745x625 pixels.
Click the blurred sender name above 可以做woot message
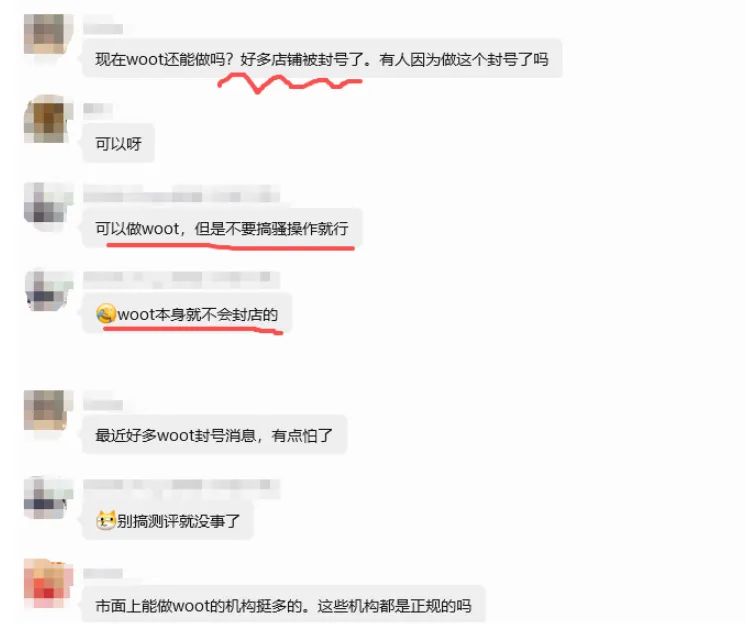click(181, 194)
